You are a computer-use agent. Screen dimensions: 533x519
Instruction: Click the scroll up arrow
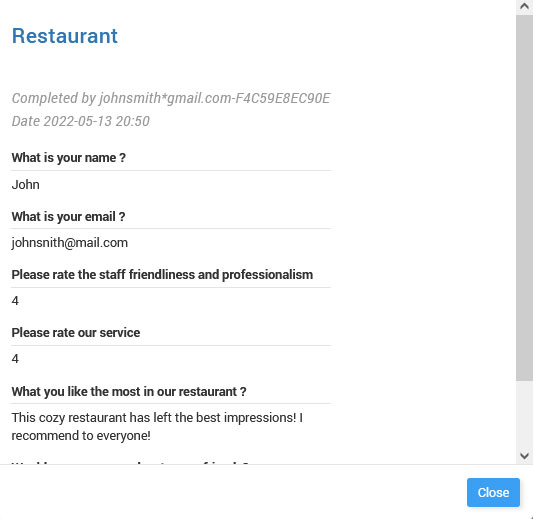(524, 7)
